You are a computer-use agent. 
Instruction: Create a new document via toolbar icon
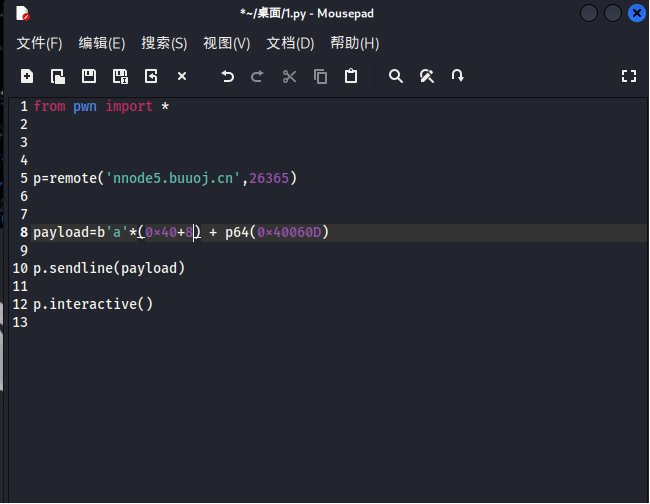coord(27,76)
